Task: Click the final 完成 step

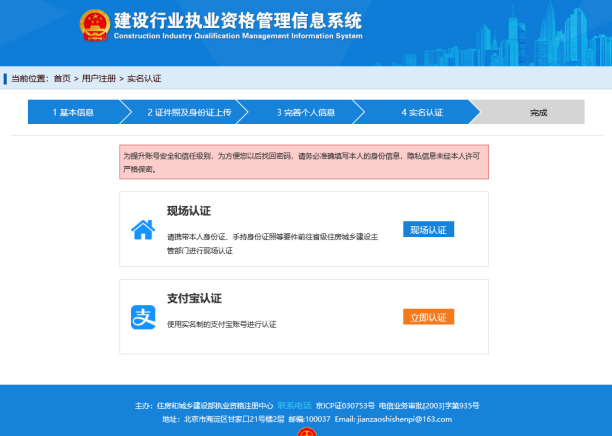Action: [x=538, y=113]
